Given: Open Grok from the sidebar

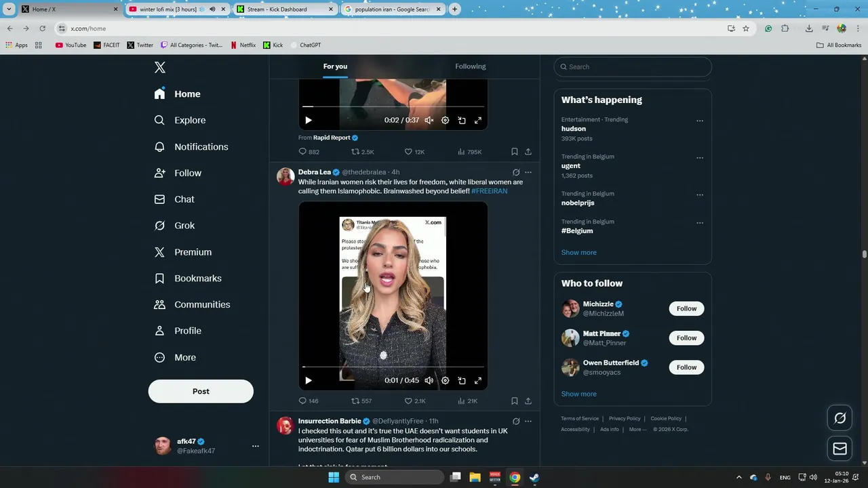Looking at the screenshot, I should 174,226.
